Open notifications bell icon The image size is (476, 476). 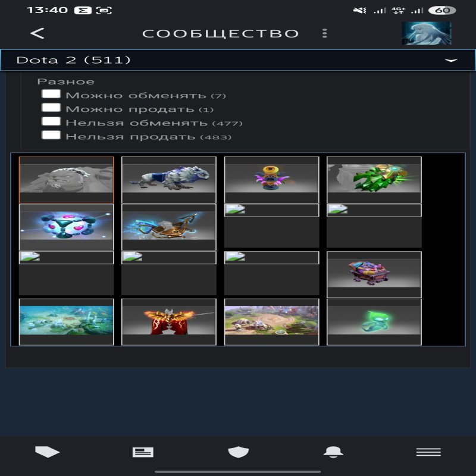coord(333,452)
